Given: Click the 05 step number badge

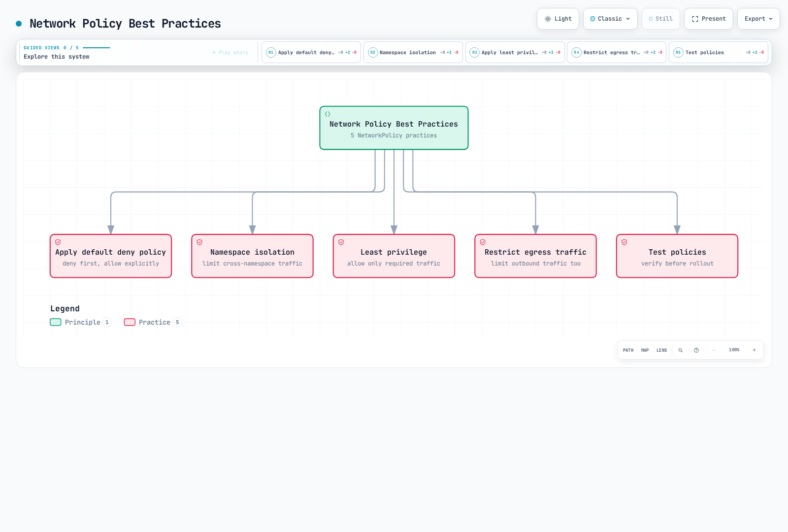Looking at the screenshot, I should coord(678,52).
